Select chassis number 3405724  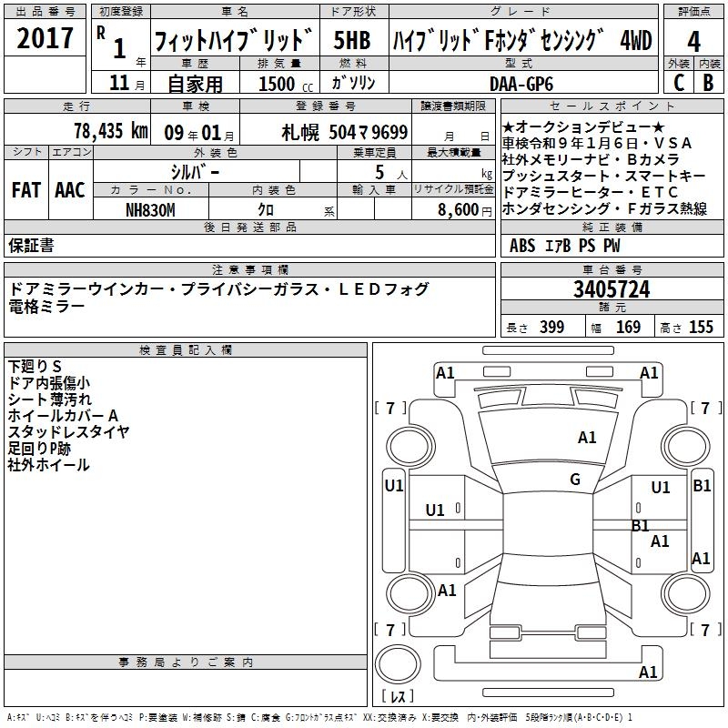(x=612, y=289)
